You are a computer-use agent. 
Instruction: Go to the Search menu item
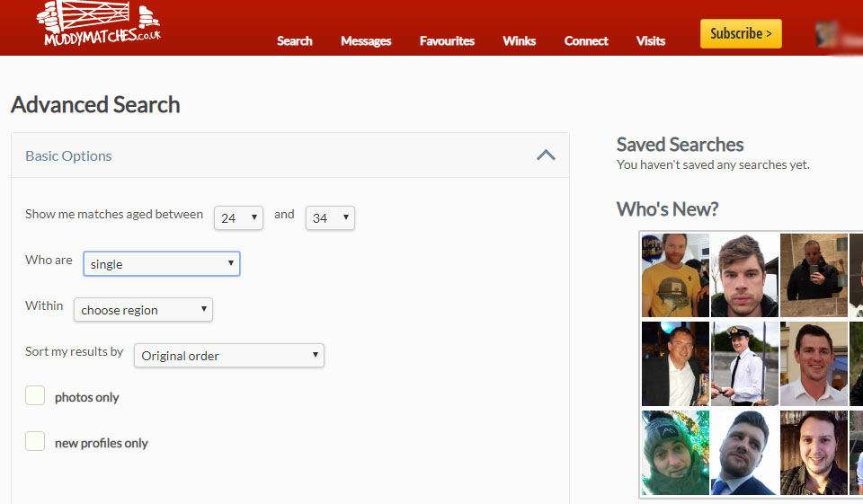pyautogui.click(x=294, y=41)
